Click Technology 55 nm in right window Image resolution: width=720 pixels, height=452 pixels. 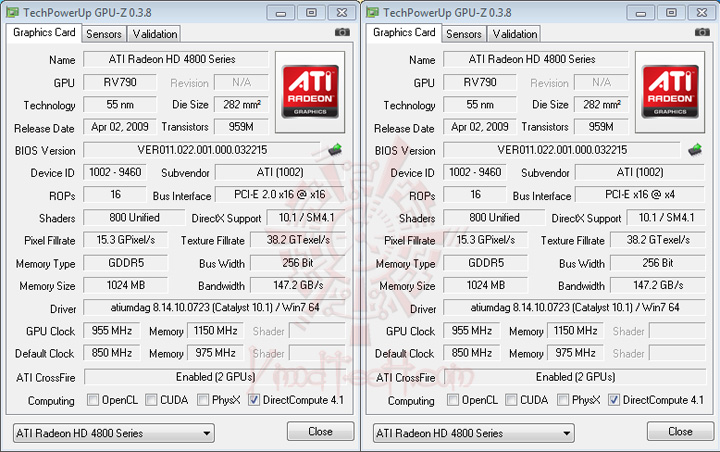(x=479, y=105)
